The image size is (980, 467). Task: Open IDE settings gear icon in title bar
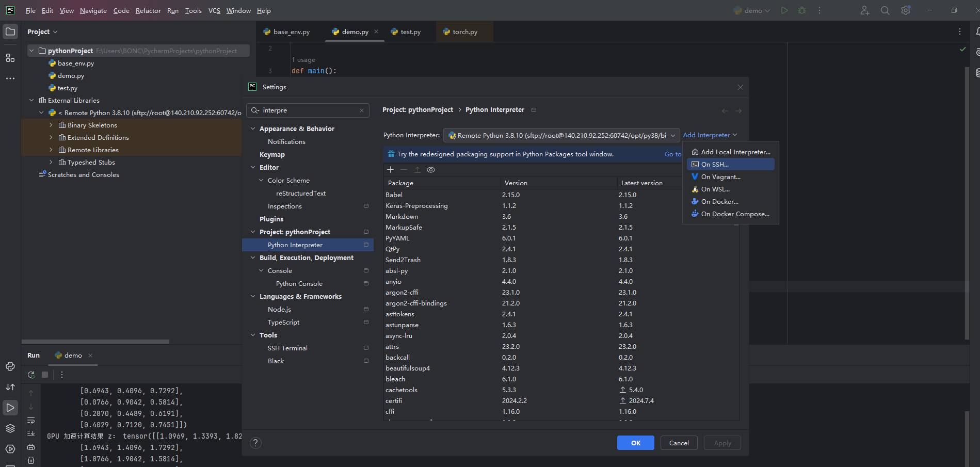point(906,10)
